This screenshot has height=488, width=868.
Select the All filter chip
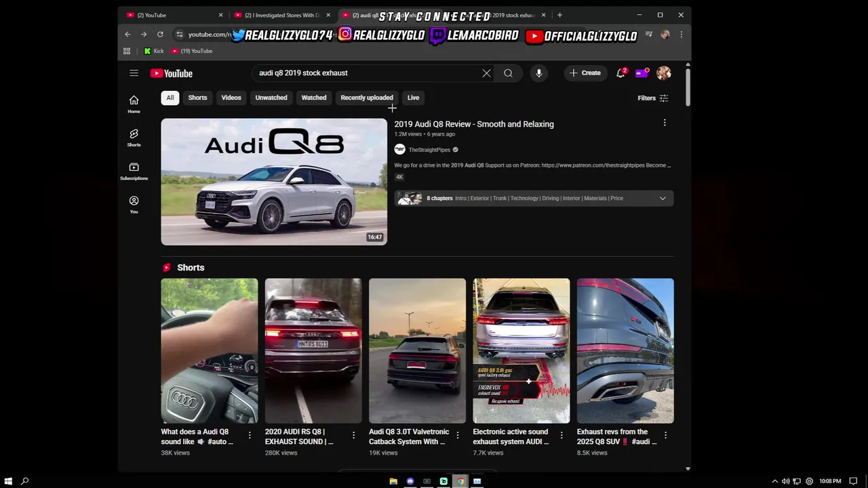click(170, 98)
